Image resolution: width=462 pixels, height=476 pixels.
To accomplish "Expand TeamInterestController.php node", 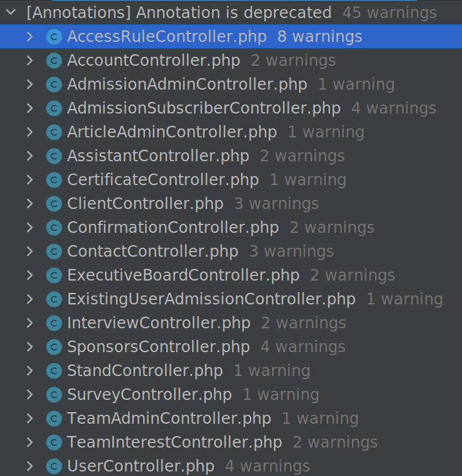I will 30,442.
